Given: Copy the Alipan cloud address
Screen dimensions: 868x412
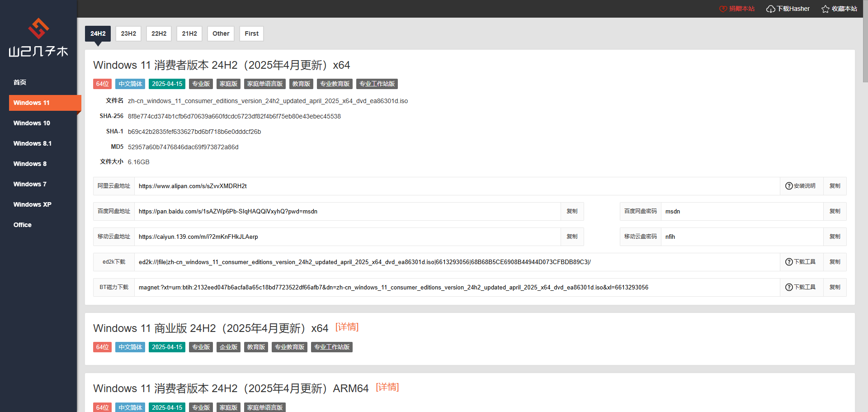Looking at the screenshot, I should [835, 186].
